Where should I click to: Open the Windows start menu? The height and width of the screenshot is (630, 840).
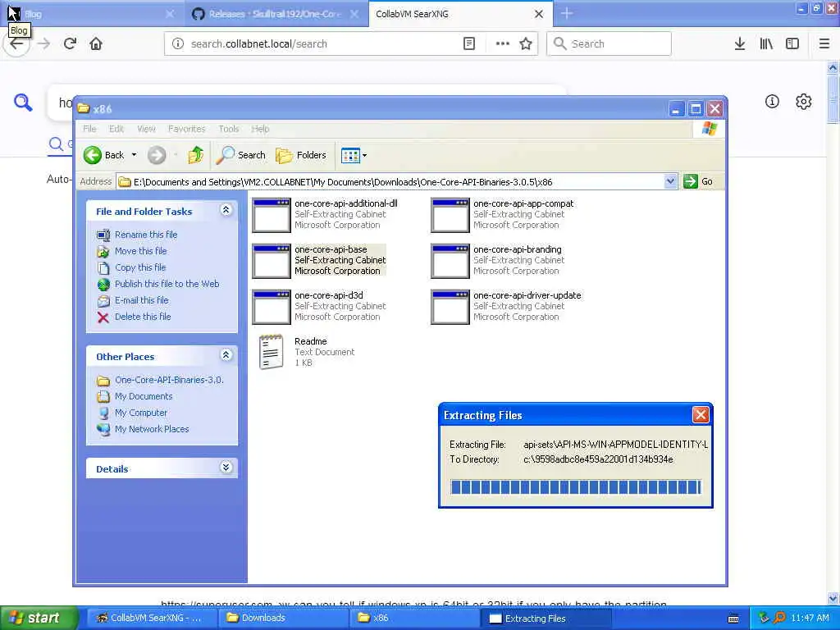[x=39, y=618]
